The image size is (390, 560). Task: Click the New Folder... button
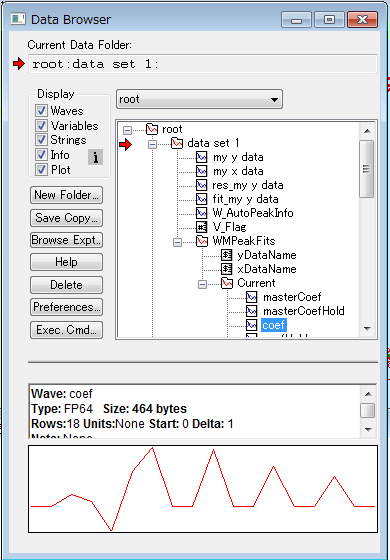point(66,195)
